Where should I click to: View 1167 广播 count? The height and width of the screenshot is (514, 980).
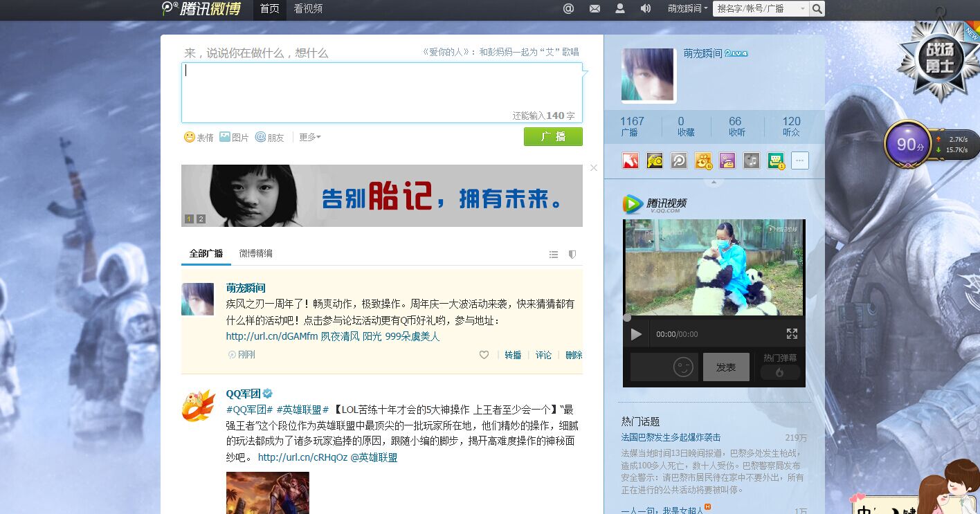(631, 126)
